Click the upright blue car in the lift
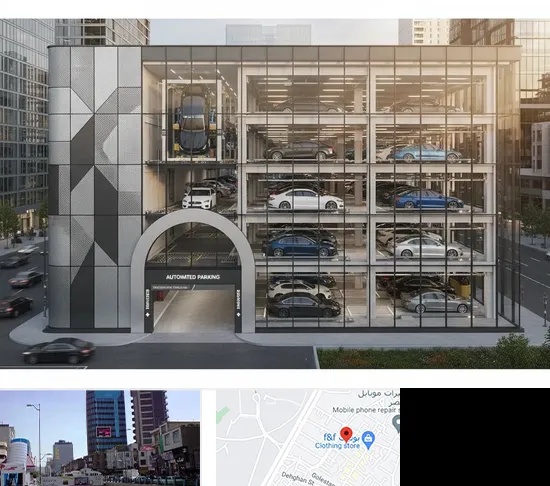This screenshot has width=550, height=486. click(192, 120)
